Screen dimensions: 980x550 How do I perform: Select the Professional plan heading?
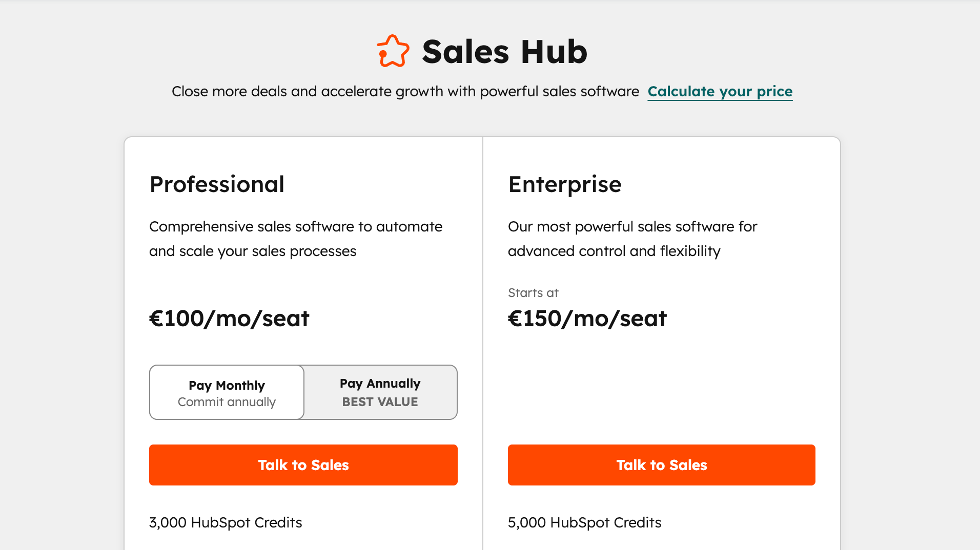point(217,184)
